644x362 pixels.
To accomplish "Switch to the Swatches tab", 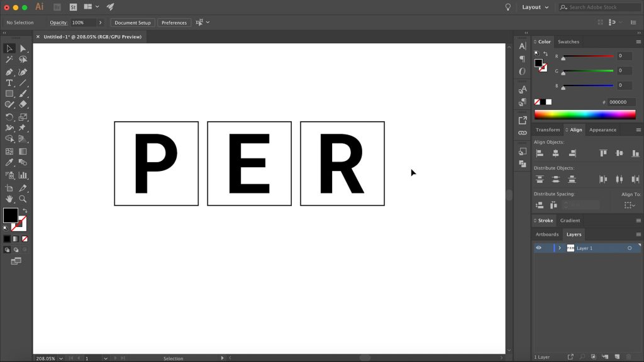I will (569, 42).
